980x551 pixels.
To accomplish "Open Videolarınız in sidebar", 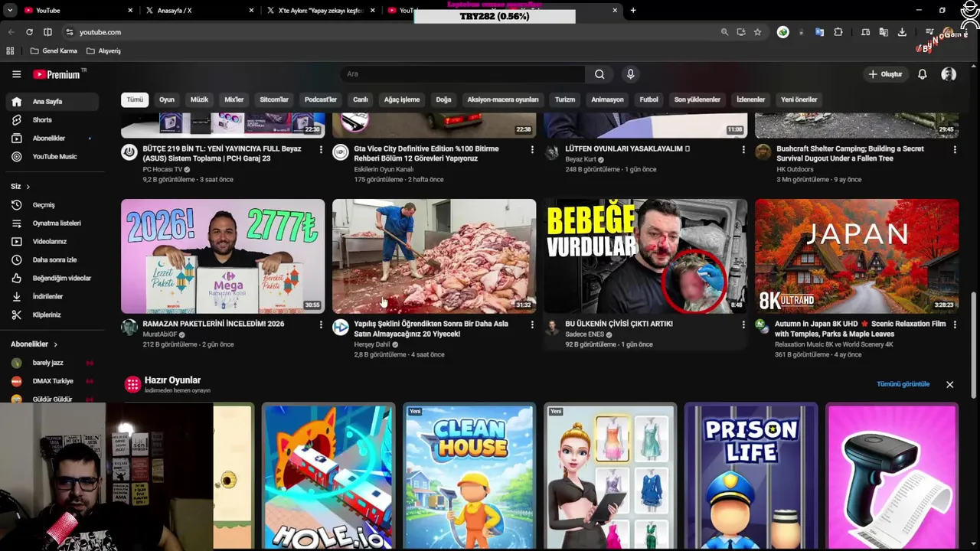I will 52,242.
